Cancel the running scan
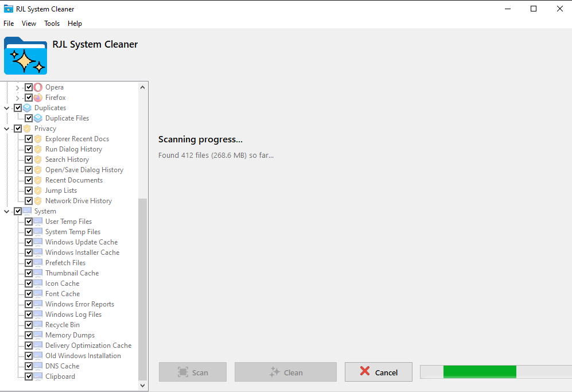The image size is (572, 392). pyautogui.click(x=378, y=371)
